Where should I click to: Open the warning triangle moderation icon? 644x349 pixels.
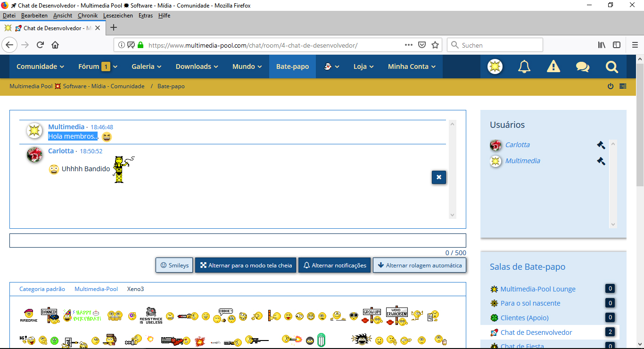[x=553, y=66]
